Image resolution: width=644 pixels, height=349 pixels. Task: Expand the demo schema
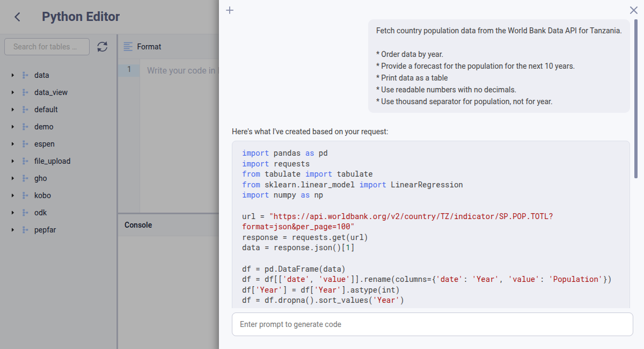12,127
